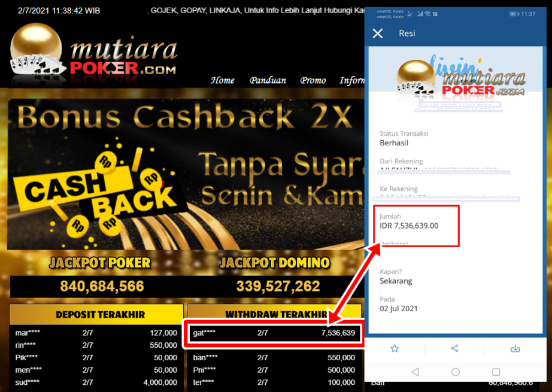Open the Home menu item
The image size is (552, 392).
click(223, 81)
